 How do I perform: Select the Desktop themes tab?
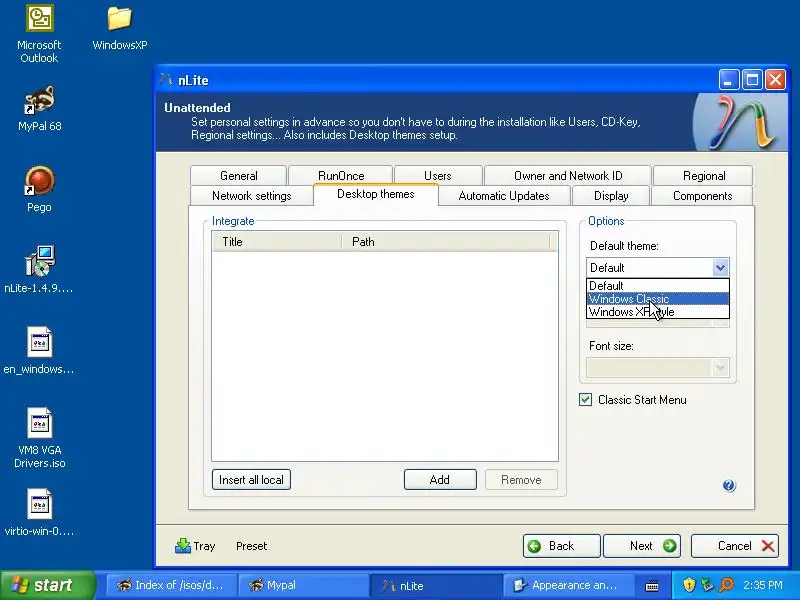(x=376, y=194)
